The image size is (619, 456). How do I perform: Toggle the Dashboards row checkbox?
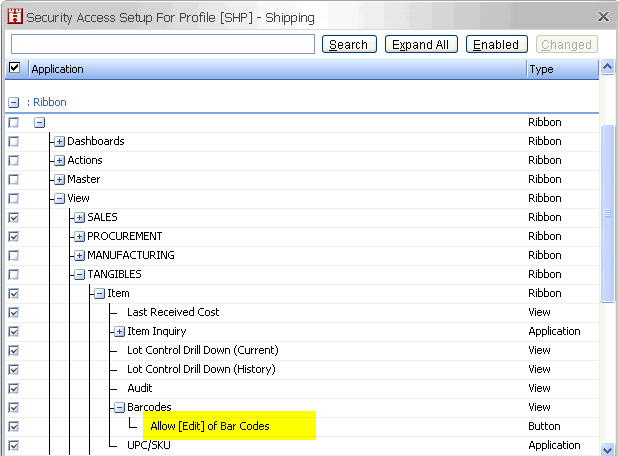pos(14,142)
